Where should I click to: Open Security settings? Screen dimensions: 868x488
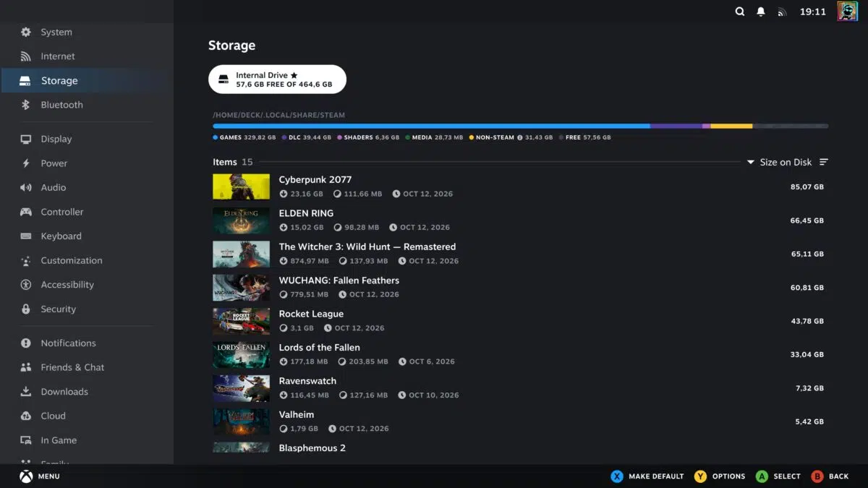(87, 309)
